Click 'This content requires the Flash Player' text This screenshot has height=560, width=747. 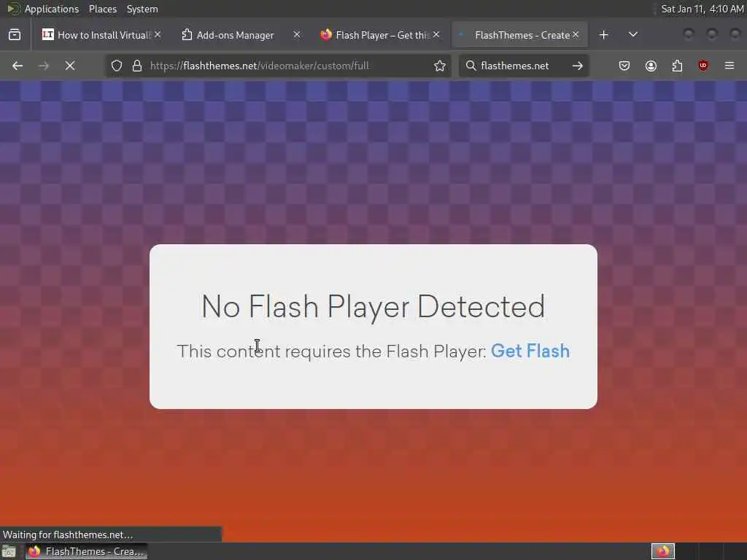click(332, 351)
